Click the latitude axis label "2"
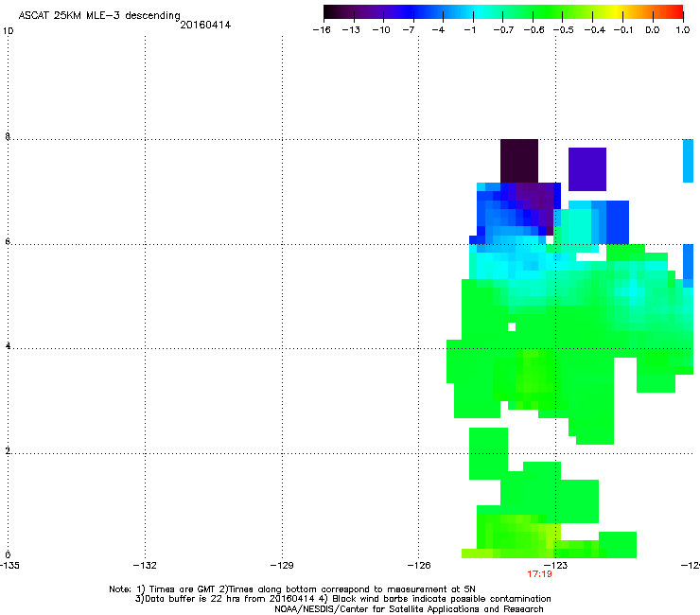This screenshot has width=700, height=615. tap(8, 451)
